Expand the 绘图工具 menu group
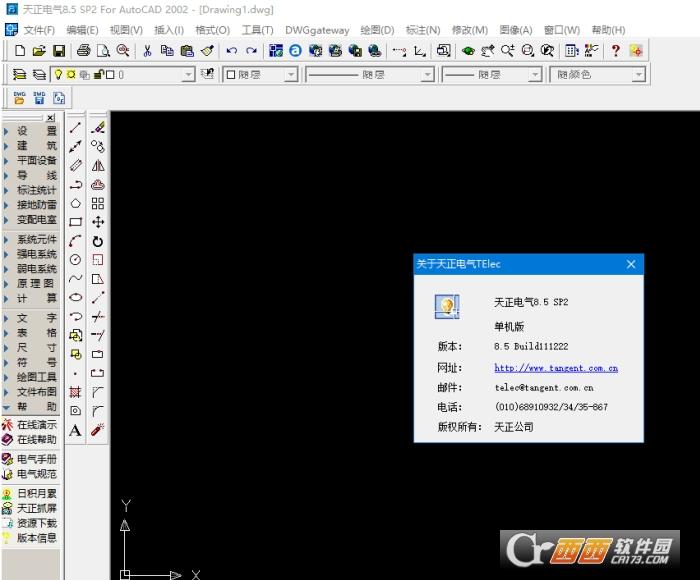The image size is (700, 580). tap(30, 377)
